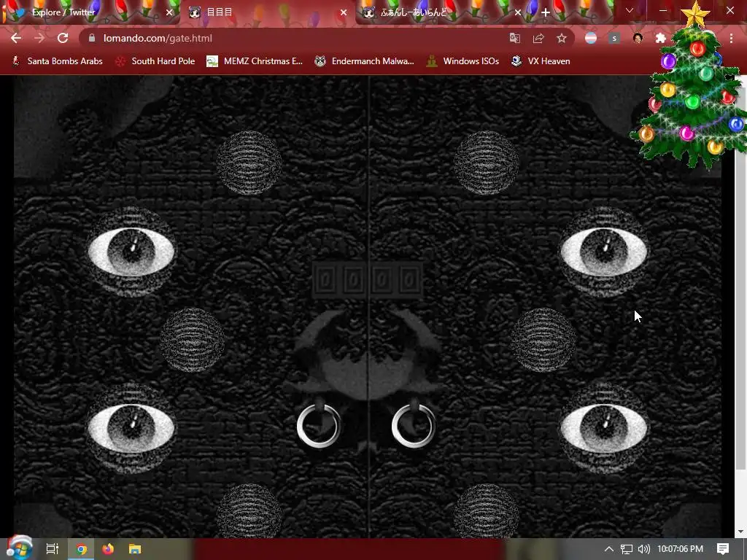Show hidden system tray icons
This screenshot has height=560, width=747.
coord(609,549)
